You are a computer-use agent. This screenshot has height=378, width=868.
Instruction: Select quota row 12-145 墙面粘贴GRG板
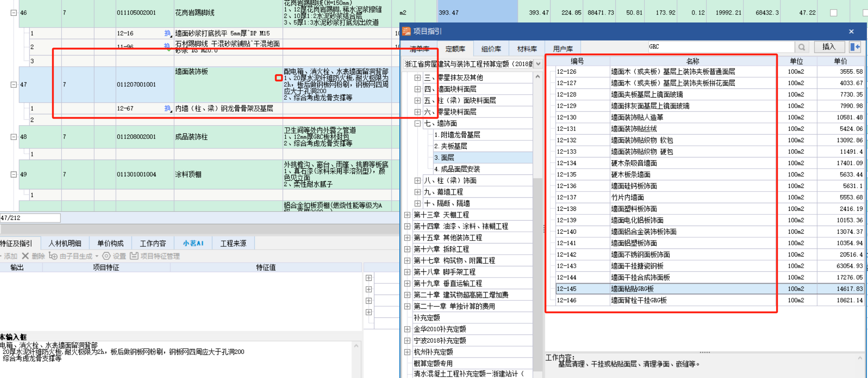click(710, 289)
